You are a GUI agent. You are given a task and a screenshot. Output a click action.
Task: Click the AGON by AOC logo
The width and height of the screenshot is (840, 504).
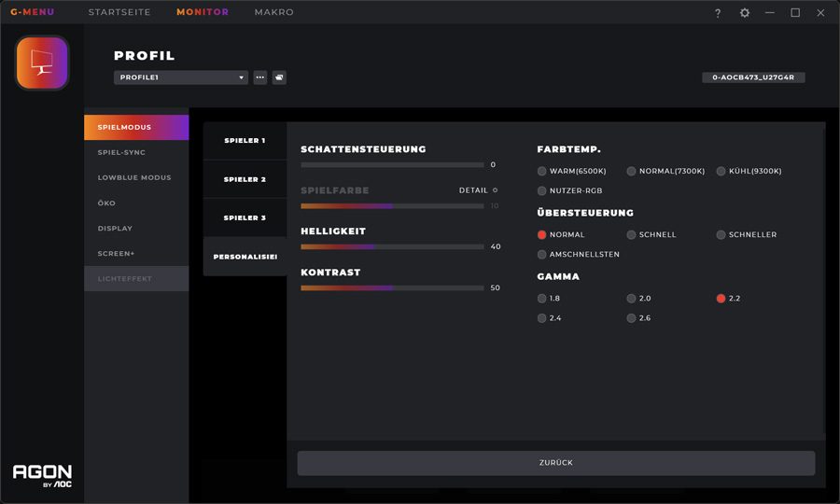pos(42,474)
